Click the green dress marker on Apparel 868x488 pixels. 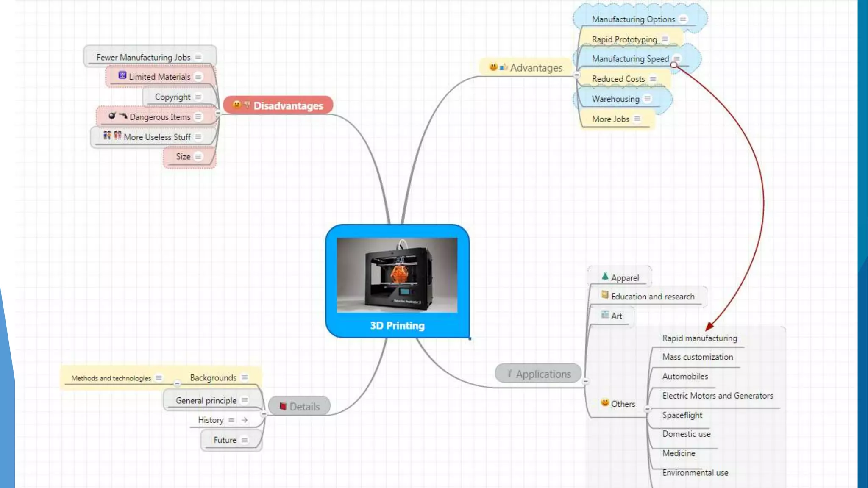point(605,277)
